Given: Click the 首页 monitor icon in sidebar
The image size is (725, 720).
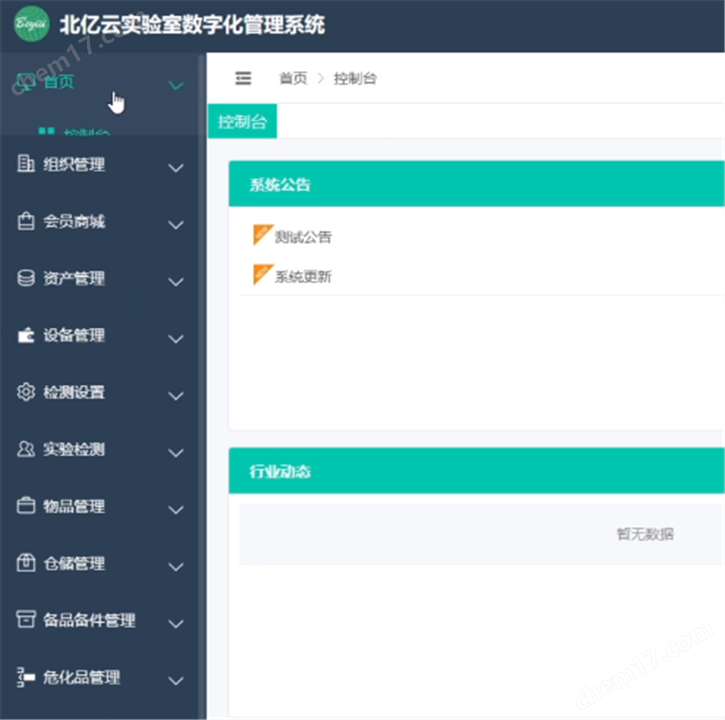Looking at the screenshot, I should [25, 82].
